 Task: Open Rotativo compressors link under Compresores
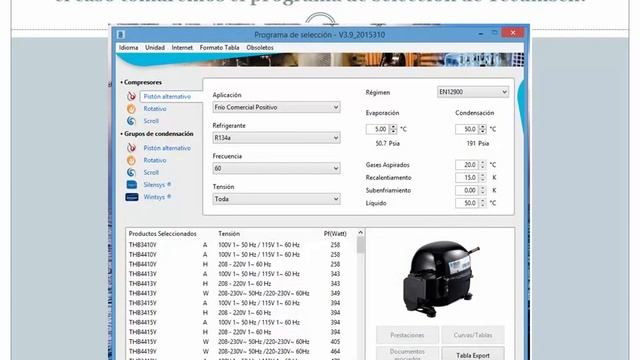click(x=155, y=109)
